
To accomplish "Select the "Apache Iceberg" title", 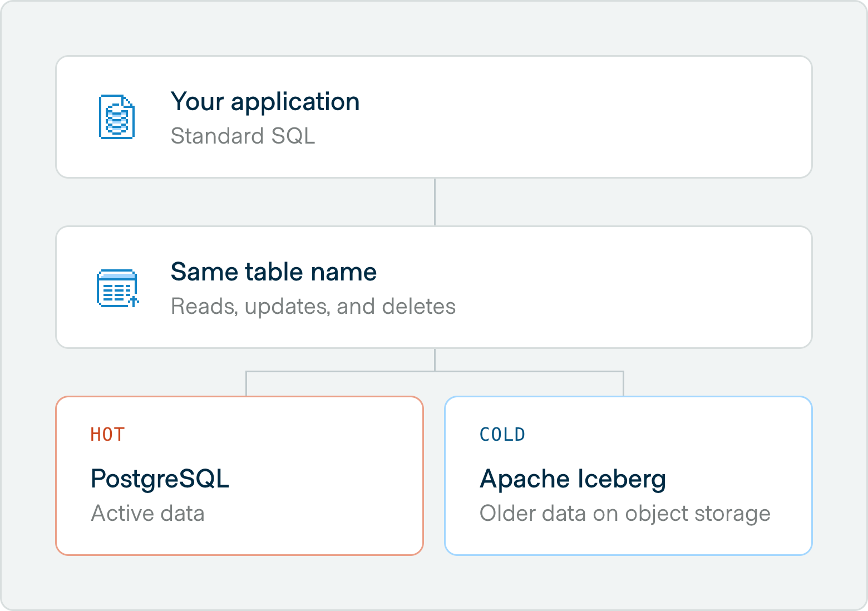I will (573, 479).
